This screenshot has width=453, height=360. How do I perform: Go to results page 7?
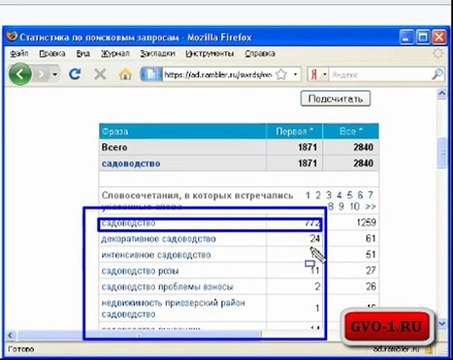(x=370, y=195)
